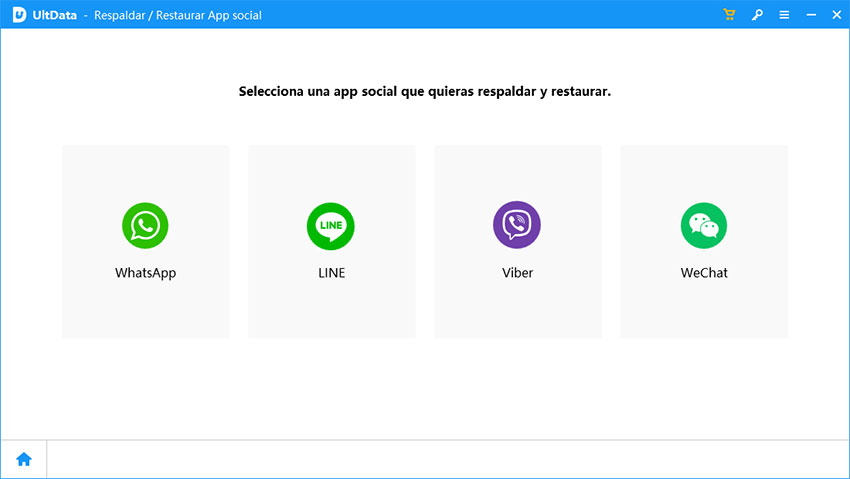The height and width of the screenshot is (479, 850).
Task: Minimize the UltData window
Action: tap(811, 15)
